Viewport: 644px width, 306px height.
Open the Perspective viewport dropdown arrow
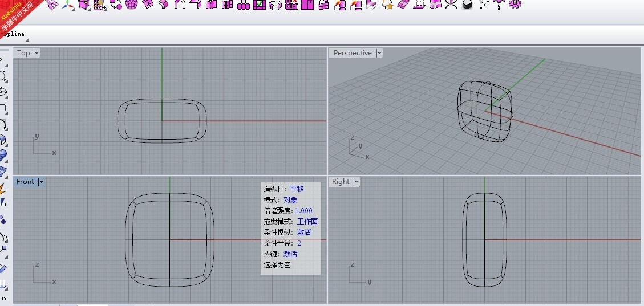(x=379, y=53)
